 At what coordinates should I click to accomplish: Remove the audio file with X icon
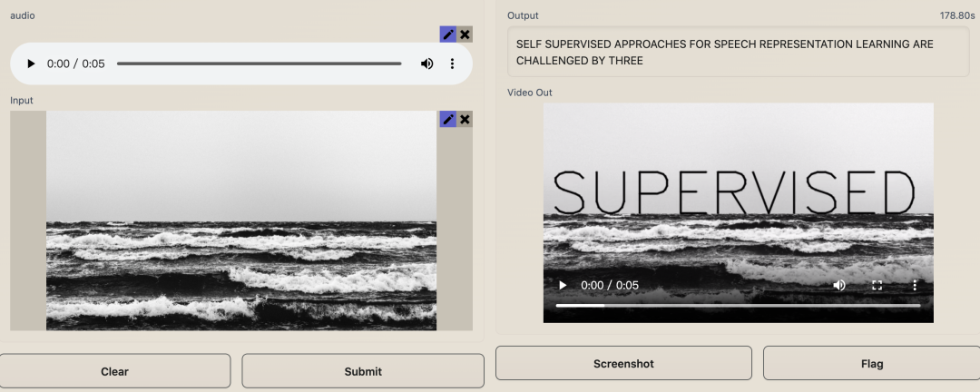click(x=465, y=34)
